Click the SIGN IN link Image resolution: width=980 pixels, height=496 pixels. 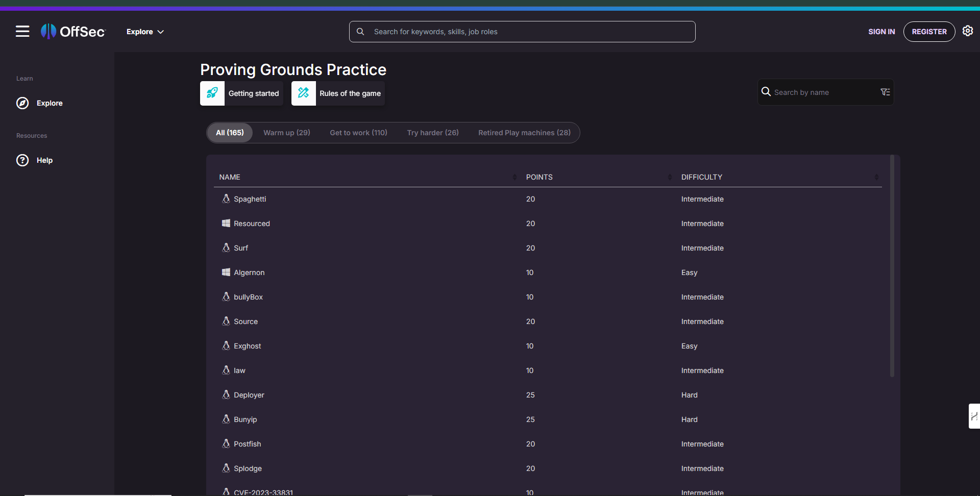(x=881, y=32)
